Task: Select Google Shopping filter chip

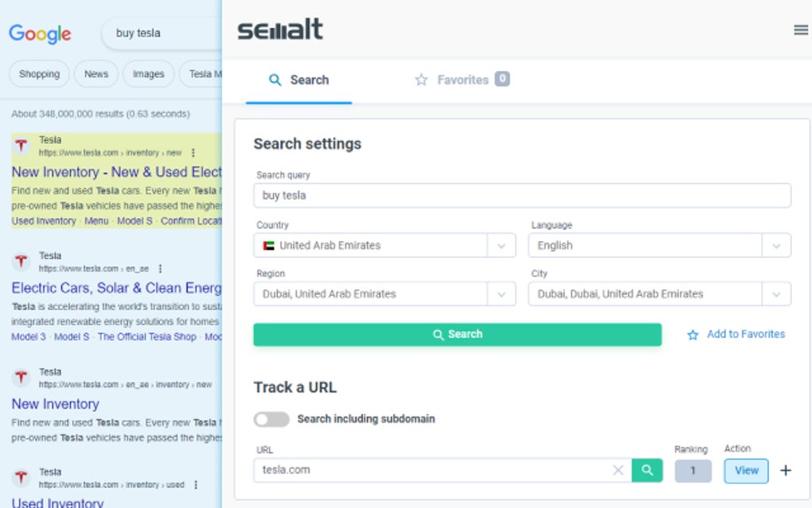Action: pyautogui.click(x=39, y=74)
